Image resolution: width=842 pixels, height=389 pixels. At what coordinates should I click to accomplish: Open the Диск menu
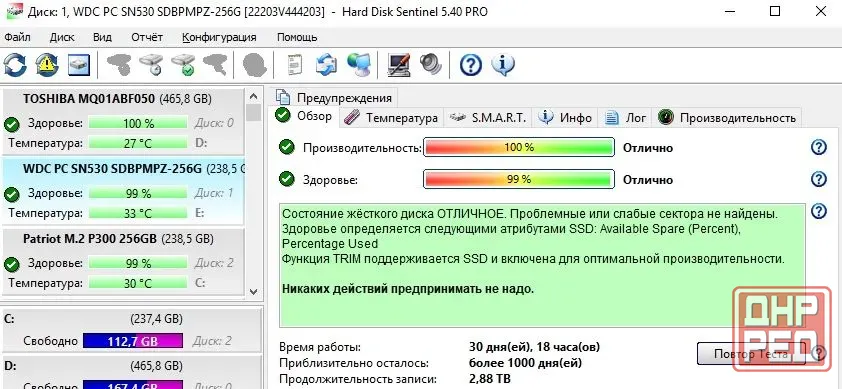[62, 37]
